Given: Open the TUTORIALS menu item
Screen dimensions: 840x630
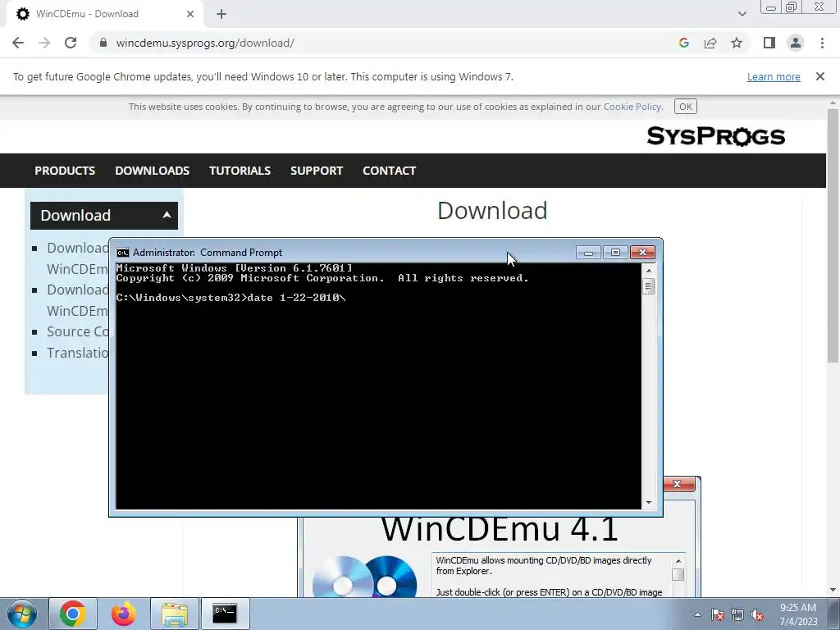Looking at the screenshot, I should 240,171.
